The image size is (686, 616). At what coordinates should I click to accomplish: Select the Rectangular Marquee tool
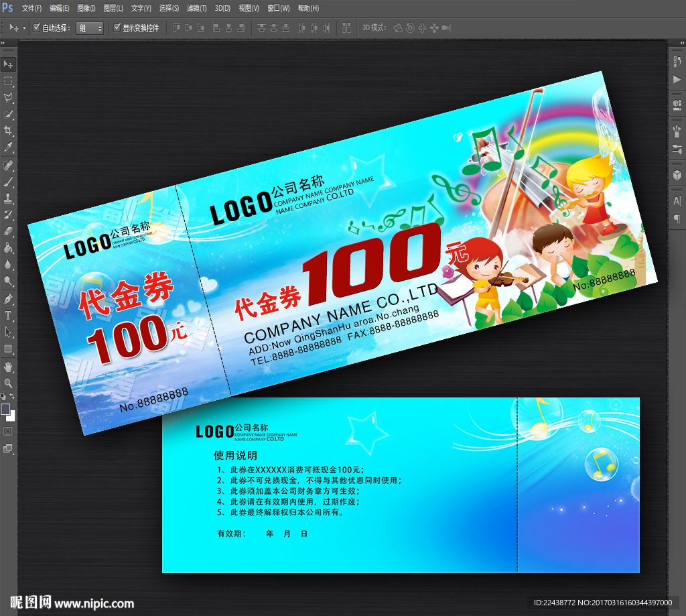8,81
